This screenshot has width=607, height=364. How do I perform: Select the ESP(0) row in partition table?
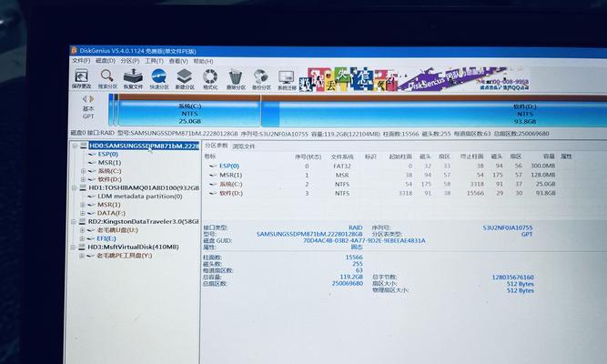point(382,166)
